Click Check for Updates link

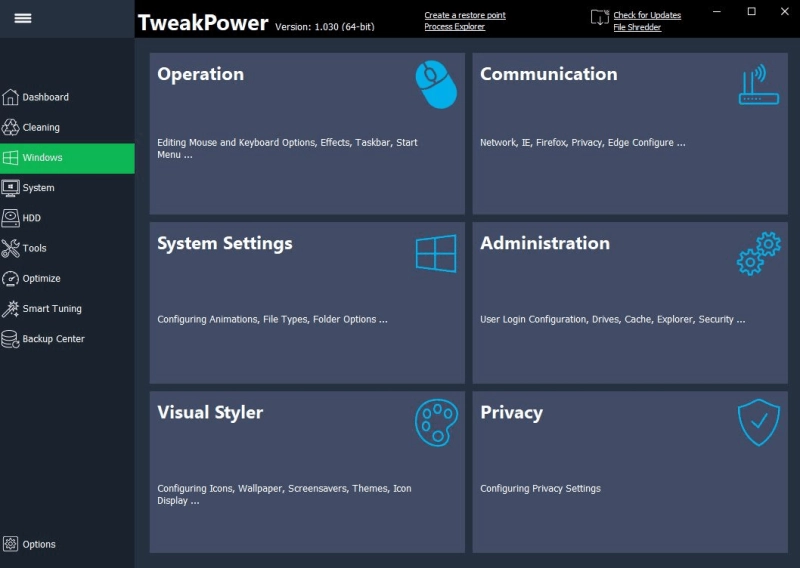click(x=647, y=15)
